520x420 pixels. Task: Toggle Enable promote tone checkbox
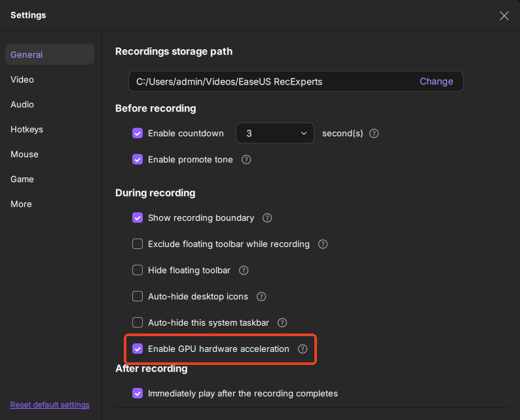[x=138, y=160]
